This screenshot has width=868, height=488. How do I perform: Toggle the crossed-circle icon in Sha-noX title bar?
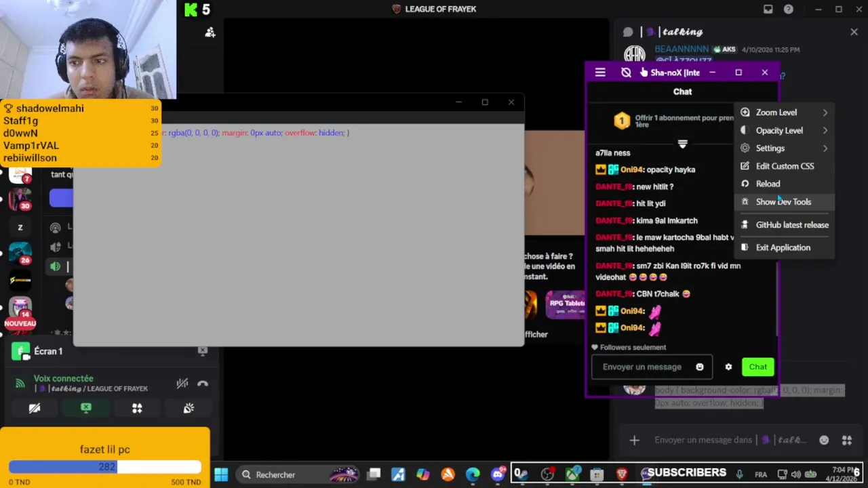[626, 73]
